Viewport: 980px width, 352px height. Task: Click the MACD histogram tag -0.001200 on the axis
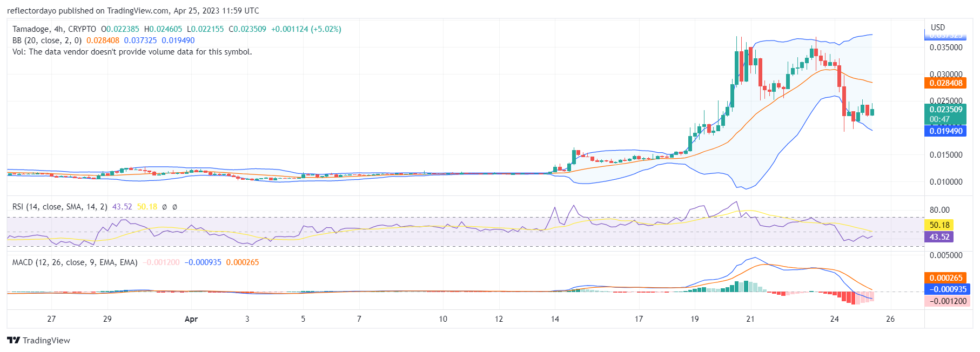947,301
